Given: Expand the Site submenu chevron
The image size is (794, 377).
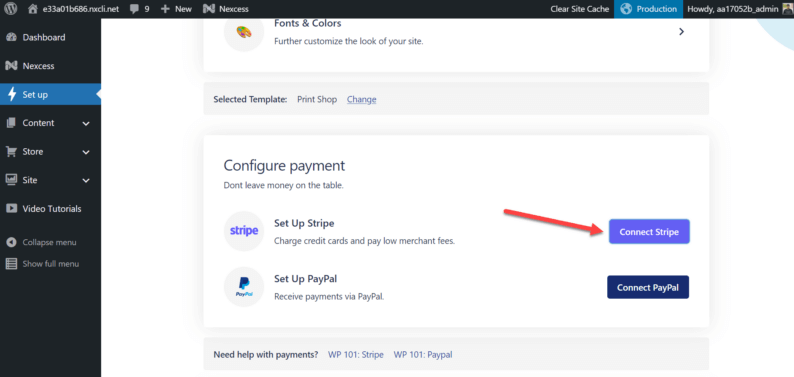Looking at the screenshot, I should 86,181.
